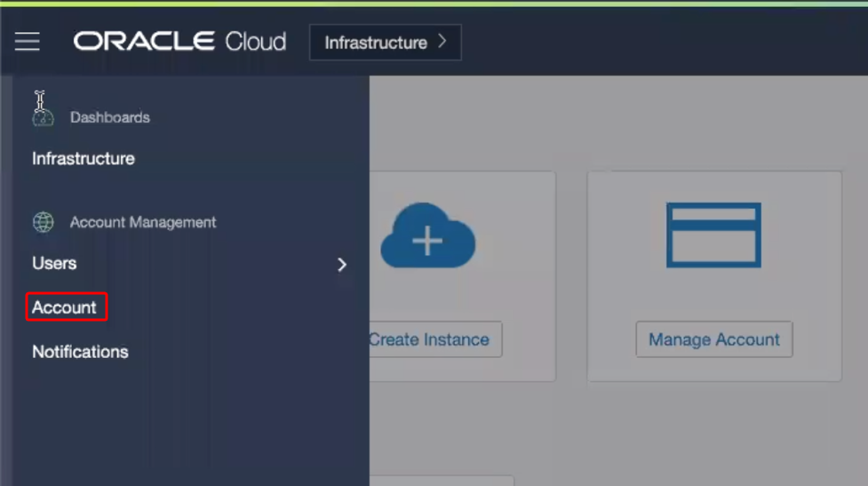This screenshot has height=486, width=868.
Task: Expand the Users submenu chevron
Action: click(x=342, y=265)
